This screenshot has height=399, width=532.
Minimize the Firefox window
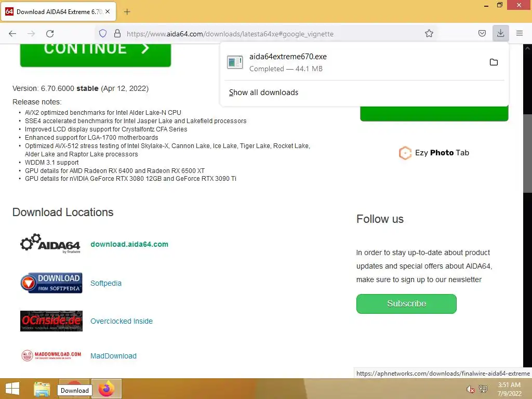pos(486,5)
